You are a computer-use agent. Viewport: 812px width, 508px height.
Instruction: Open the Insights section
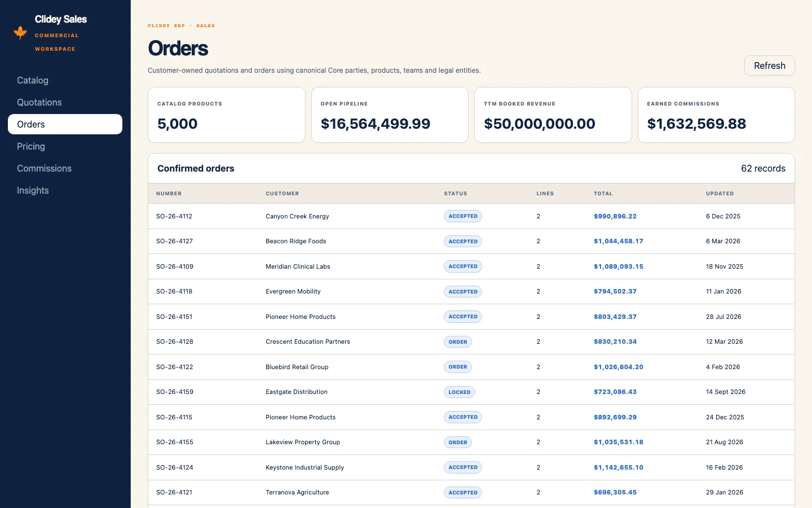coord(65,190)
